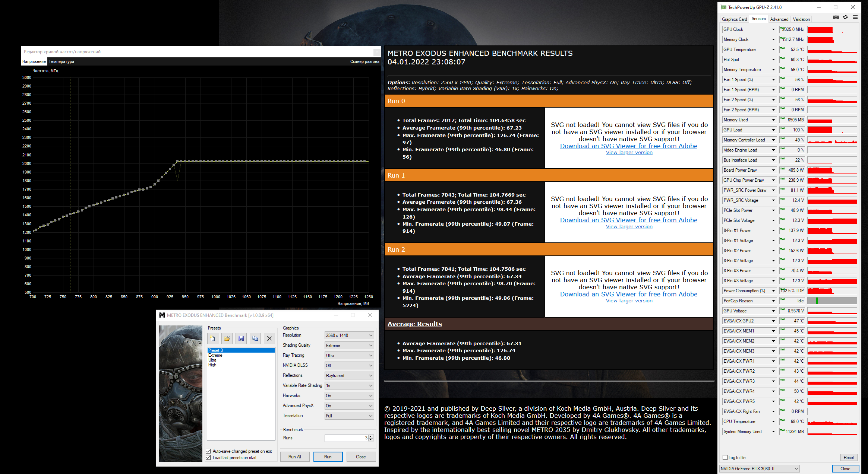This screenshot has width=868, height=474.
Task: Refresh GPU-Z sensors with circular arrows icon
Action: coord(845,17)
